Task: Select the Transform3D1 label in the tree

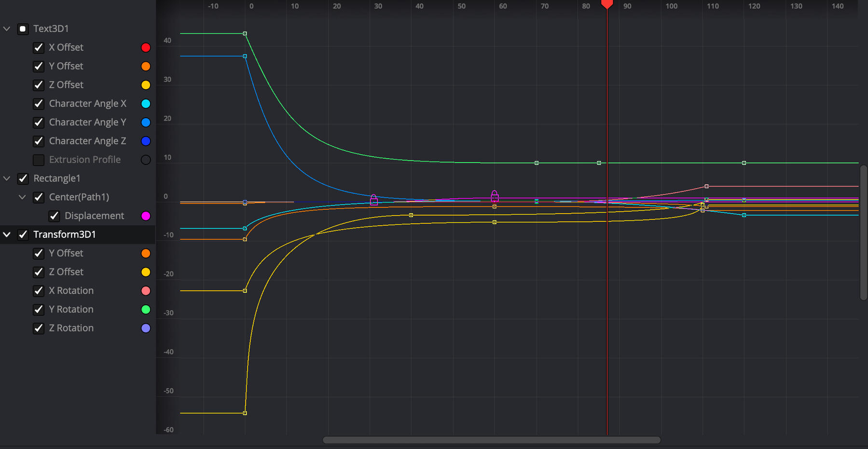Action: pyautogui.click(x=65, y=234)
